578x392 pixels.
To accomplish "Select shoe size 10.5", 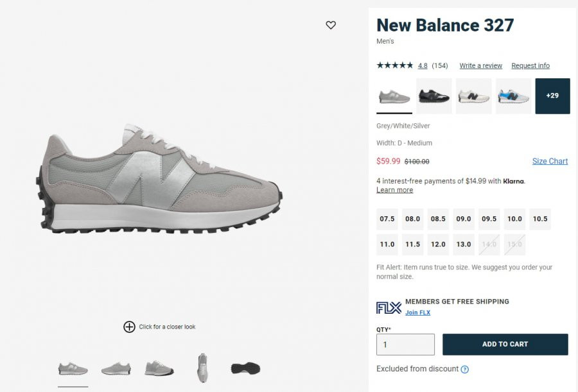I will tap(540, 219).
